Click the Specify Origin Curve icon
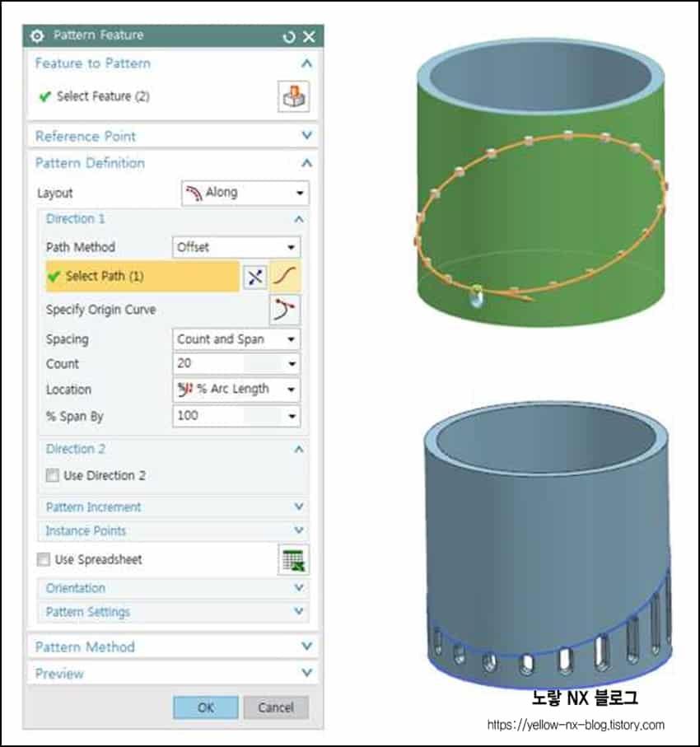This screenshot has width=700, height=747. click(x=285, y=310)
